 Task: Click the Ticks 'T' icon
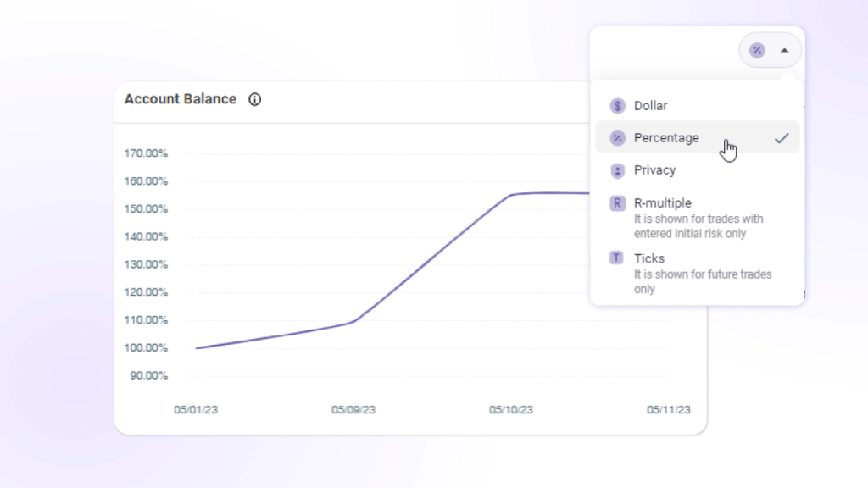(x=617, y=258)
